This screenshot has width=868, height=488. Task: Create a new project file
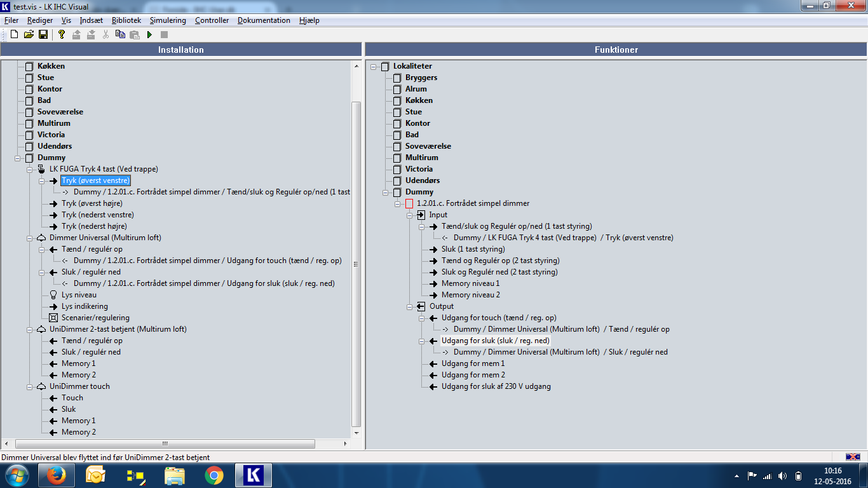[14, 34]
